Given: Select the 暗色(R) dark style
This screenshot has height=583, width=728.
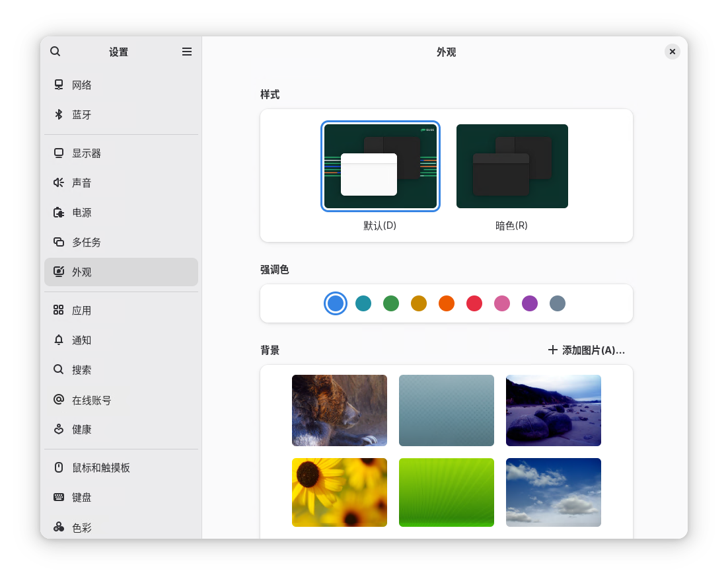Looking at the screenshot, I should 513,166.
